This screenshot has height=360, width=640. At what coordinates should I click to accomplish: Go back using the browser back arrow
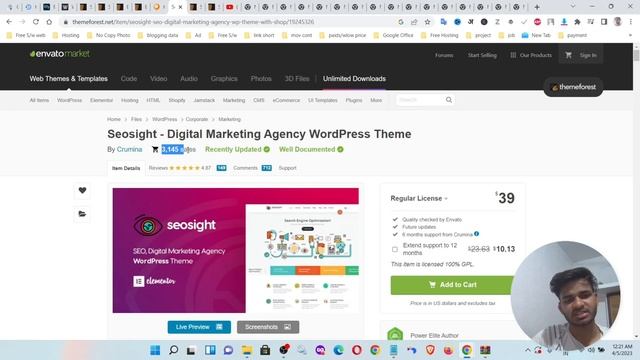pos(9,22)
